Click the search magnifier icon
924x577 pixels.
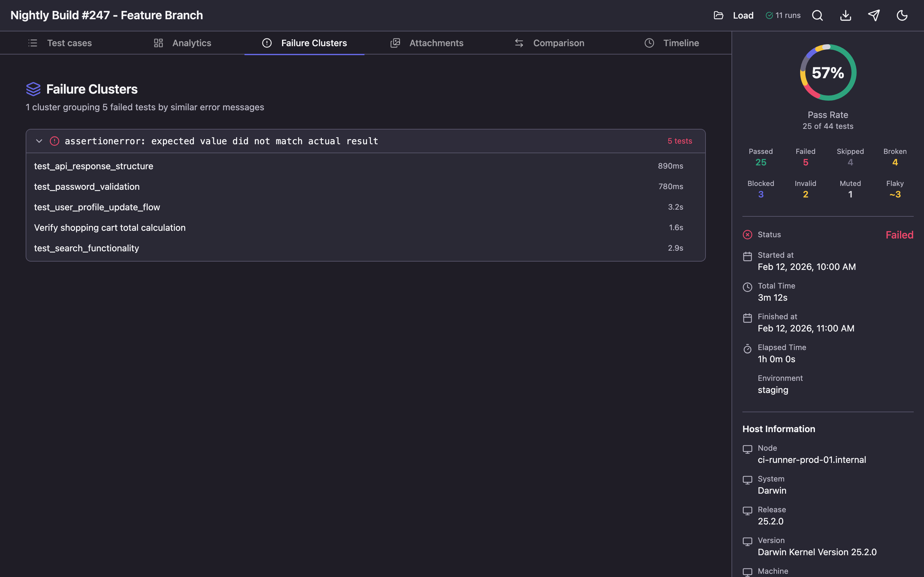point(817,15)
